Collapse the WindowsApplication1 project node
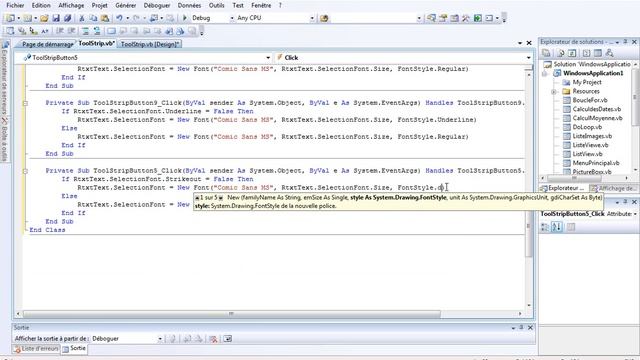The width and height of the screenshot is (640, 360). 544,73
